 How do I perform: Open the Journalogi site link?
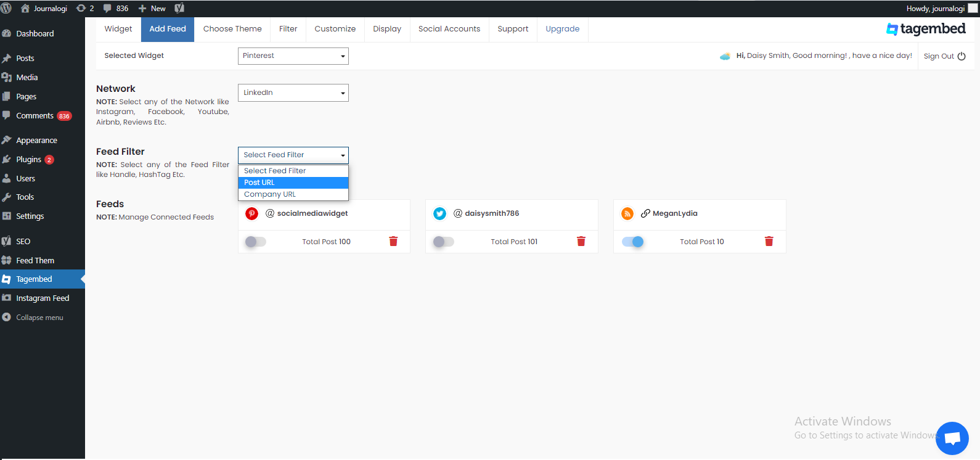[44, 9]
